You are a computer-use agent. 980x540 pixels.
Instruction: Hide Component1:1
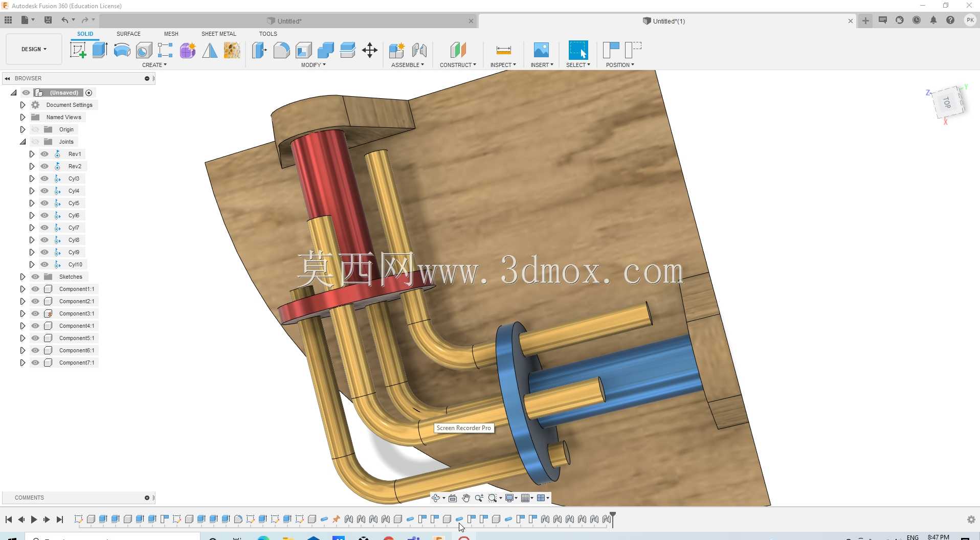pos(35,289)
